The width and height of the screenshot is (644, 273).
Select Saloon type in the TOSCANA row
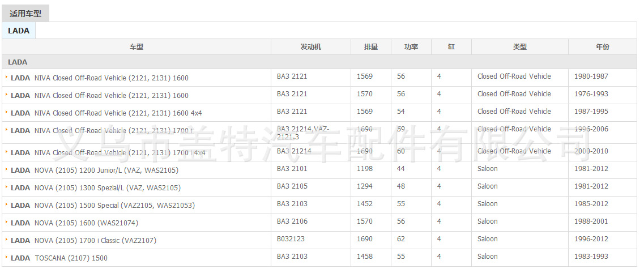pyautogui.click(x=487, y=257)
